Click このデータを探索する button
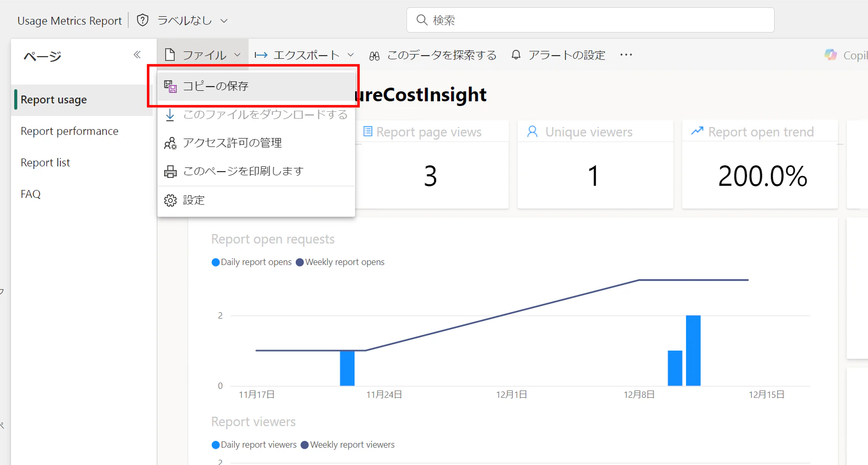The height and width of the screenshot is (465, 868). click(433, 55)
